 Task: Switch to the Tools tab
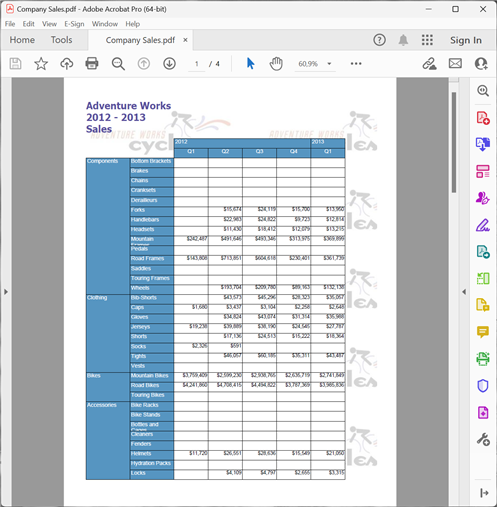click(62, 40)
